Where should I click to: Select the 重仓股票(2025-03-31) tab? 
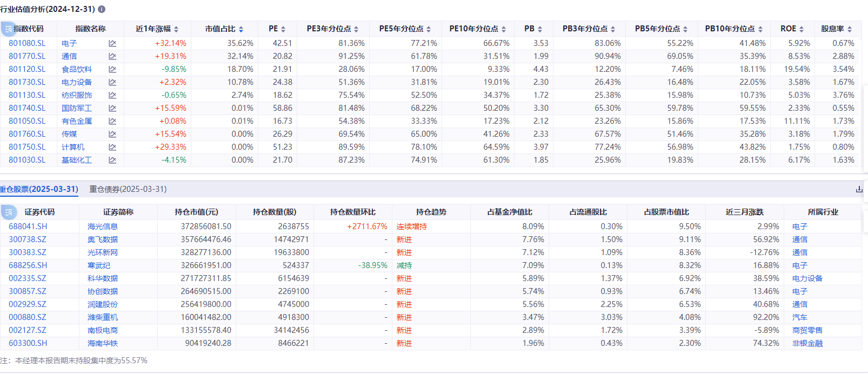tap(39, 189)
